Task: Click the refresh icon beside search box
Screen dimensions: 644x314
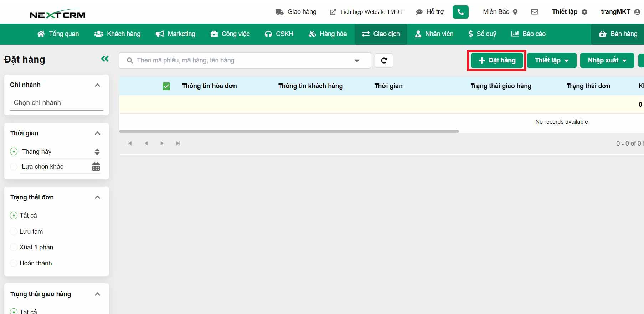Action: pyautogui.click(x=384, y=61)
